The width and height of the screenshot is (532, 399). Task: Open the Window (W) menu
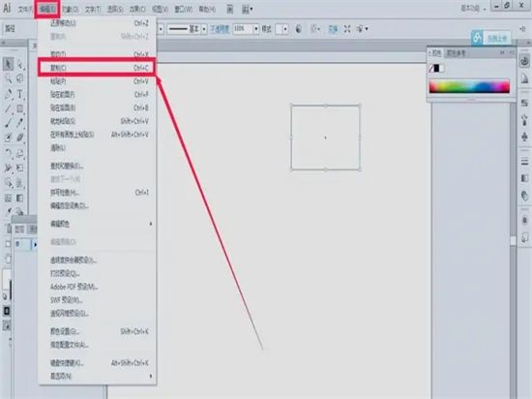pyautogui.click(x=183, y=9)
